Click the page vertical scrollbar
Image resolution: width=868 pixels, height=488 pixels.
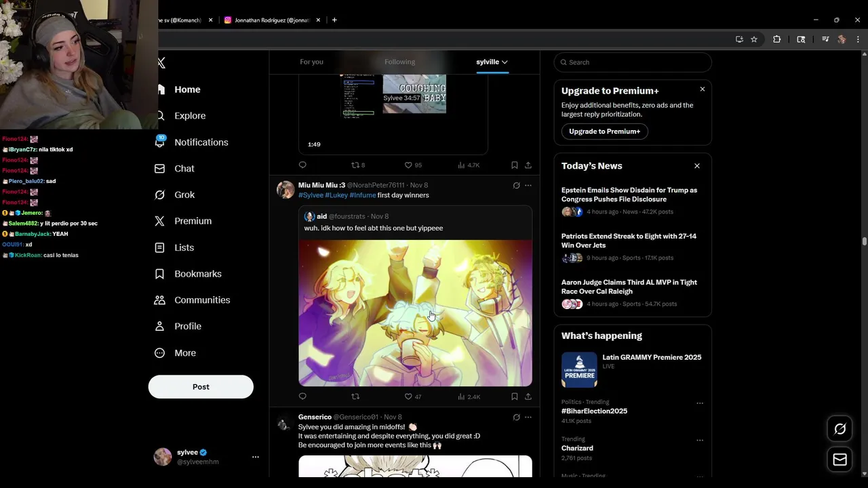click(864, 242)
